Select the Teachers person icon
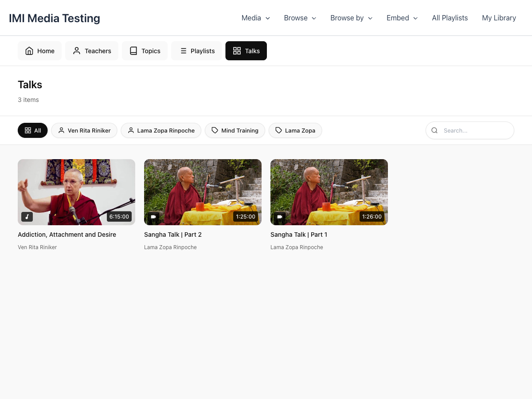The width and height of the screenshot is (532, 399). (76, 51)
